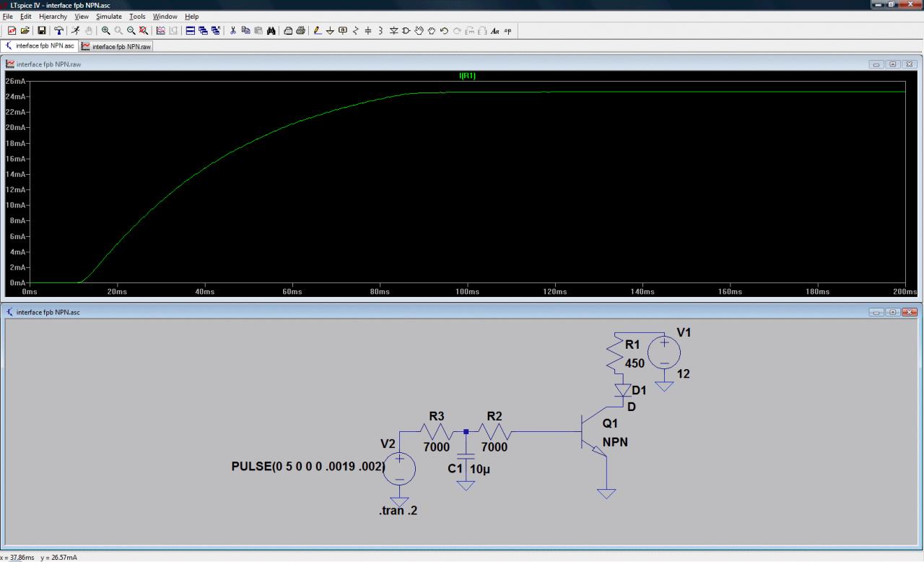Viewport: 924px width, 562px height.
Task: Save the schematic with the floppy icon
Action: [x=42, y=30]
